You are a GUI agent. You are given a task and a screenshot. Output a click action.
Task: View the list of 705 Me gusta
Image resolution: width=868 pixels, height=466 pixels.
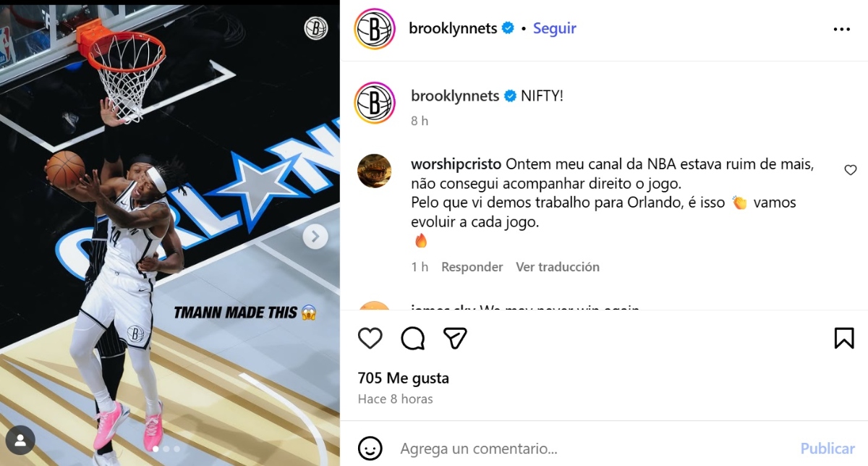pos(404,378)
